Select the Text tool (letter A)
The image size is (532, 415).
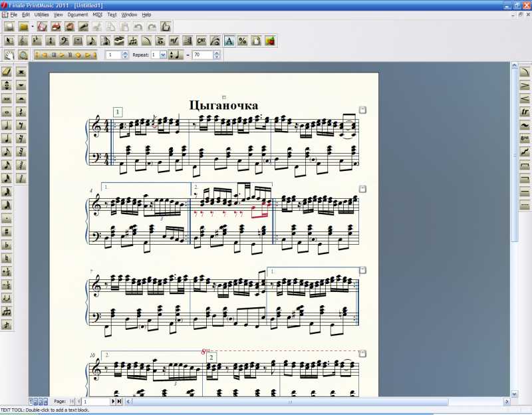229,41
